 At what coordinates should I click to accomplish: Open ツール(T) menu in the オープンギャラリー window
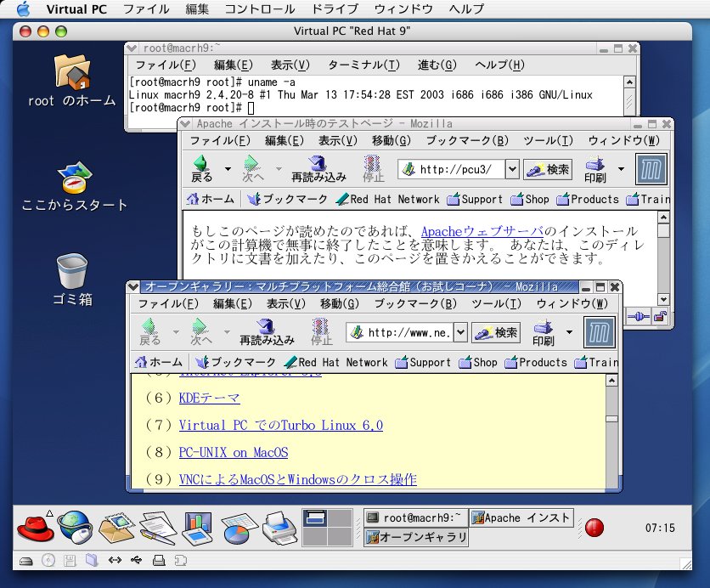coord(496,303)
